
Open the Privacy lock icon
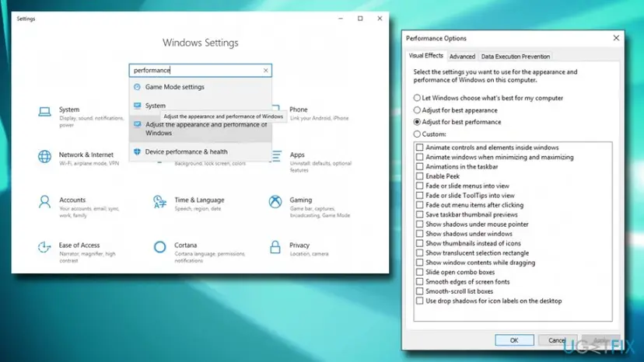coord(275,247)
